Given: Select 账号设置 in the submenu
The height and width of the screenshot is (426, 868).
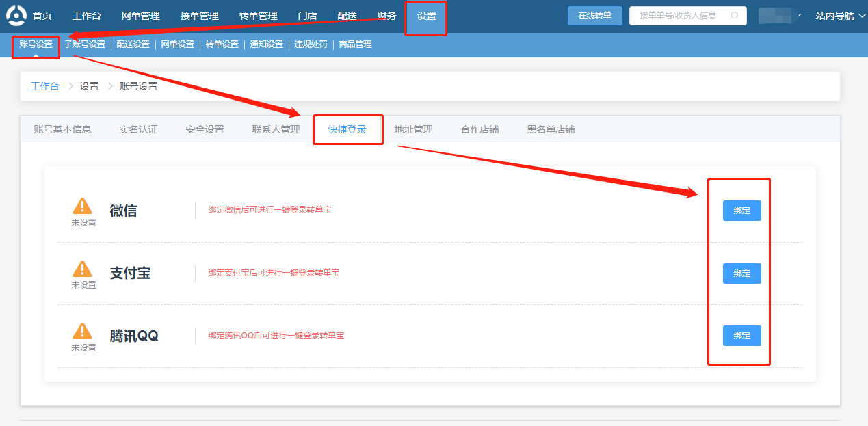Looking at the screenshot, I should (36, 44).
